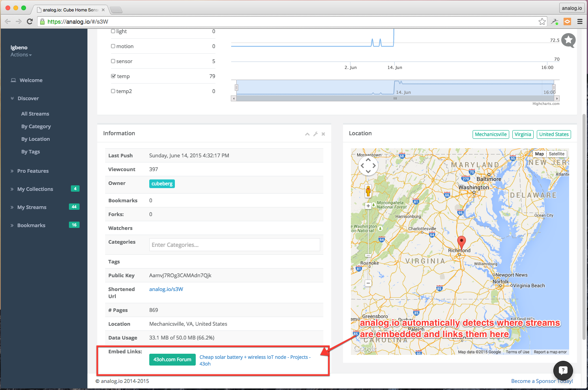The width and height of the screenshot is (588, 390).
Task: Click the United States location tag
Action: [x=554, y=134]
